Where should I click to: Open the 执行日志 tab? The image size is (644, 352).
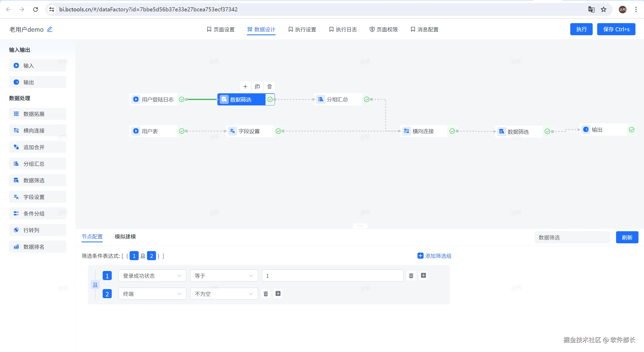point(343,29)
